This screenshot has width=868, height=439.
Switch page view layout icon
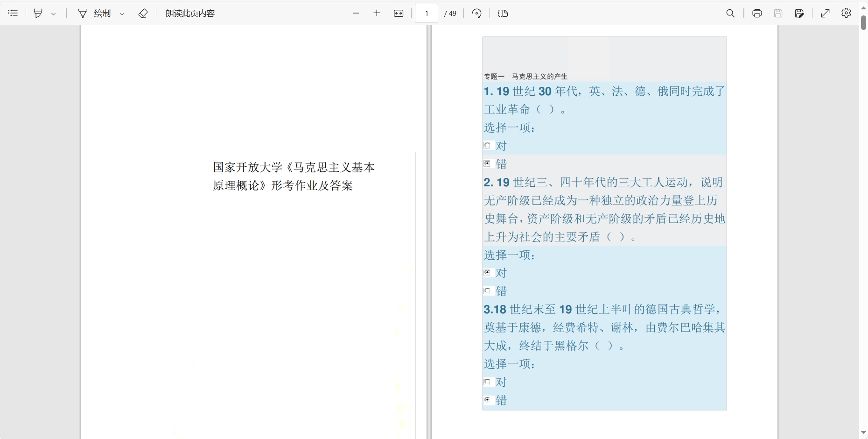[x=503, y=13]
